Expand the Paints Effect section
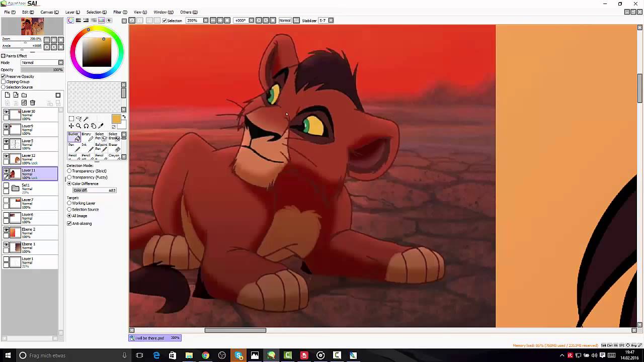 pyautogui.click(x=3, y=56)
